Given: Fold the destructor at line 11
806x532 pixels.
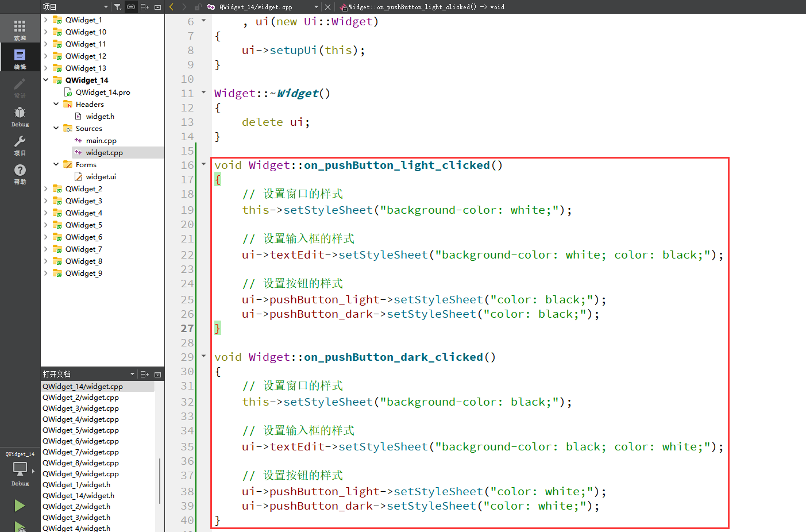Looking at the screenshot, I should [x=203, y=92].
